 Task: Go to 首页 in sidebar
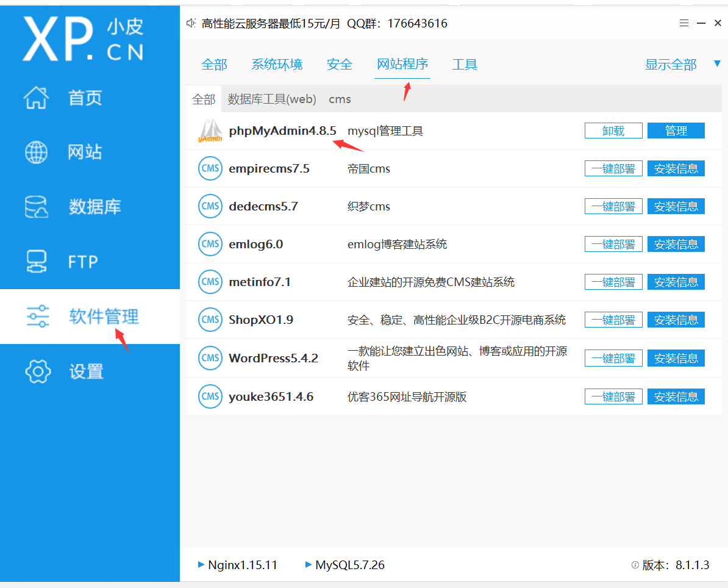(85, 98)
